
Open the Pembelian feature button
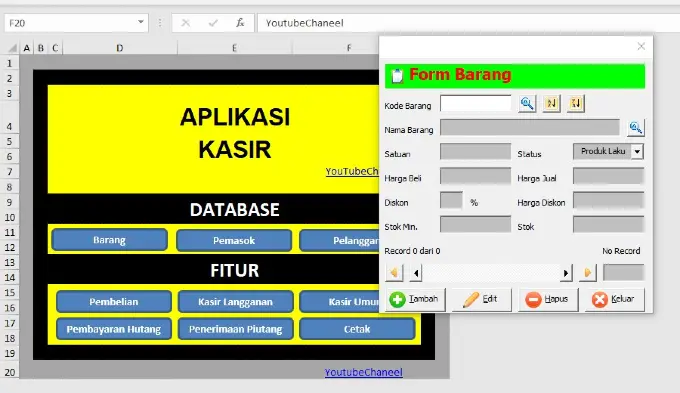point(114,301)
